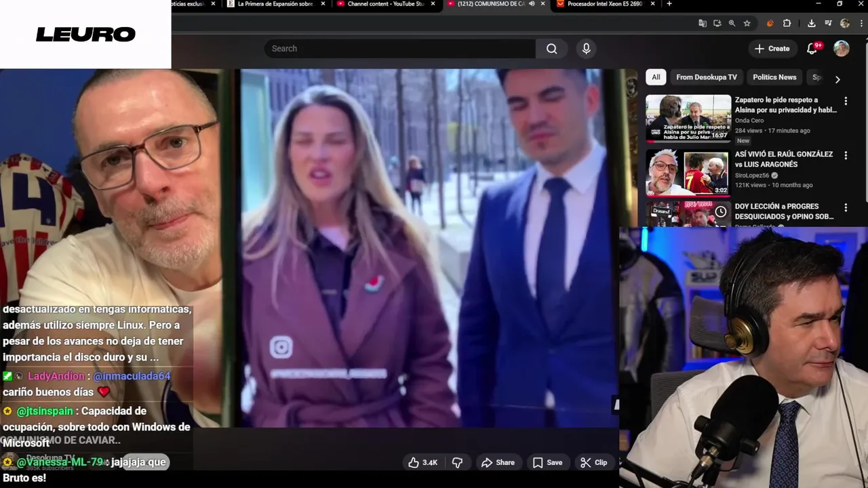Bookmark this page with the star icon

[x=747, y=23]
